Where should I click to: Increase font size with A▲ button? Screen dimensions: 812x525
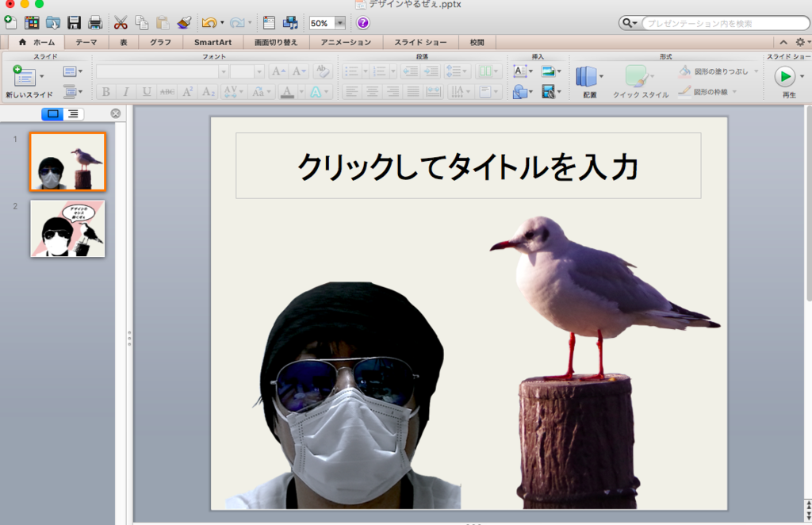pyautogui.click(x=278, y=71)
